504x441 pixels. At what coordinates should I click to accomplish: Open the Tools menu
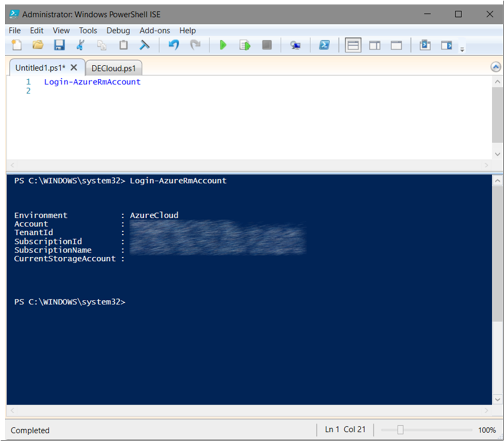(88, 30)
